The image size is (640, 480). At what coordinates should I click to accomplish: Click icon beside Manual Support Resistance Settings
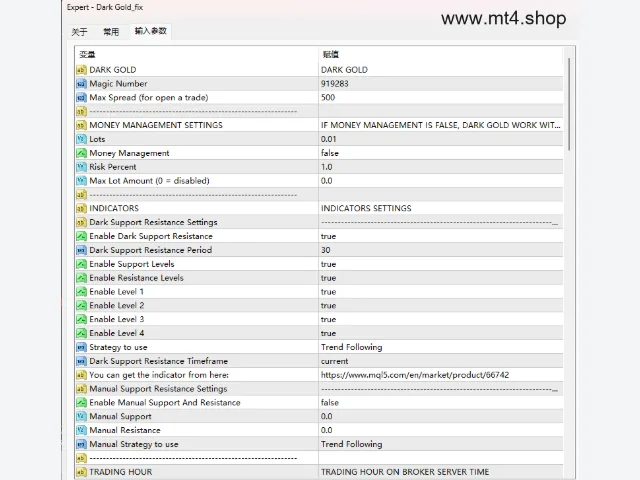(x=81, y=389)
